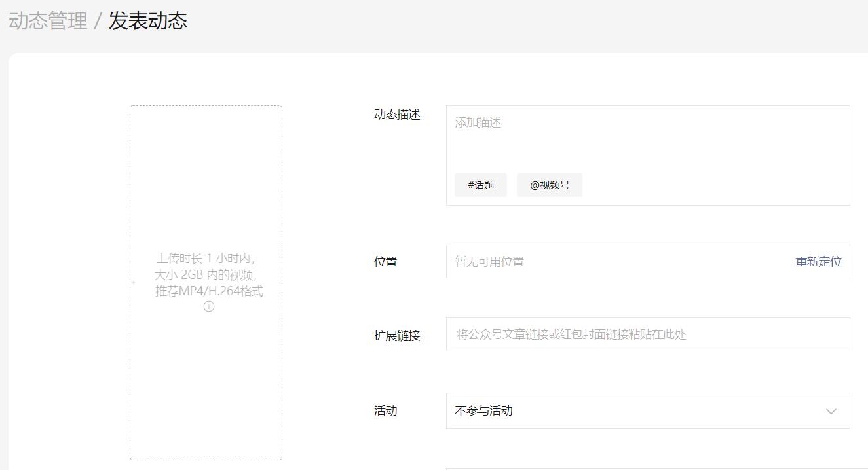The image size is (868, 470).
Task: Click 重新定位 to refresh location
Action: pyautogui.click(x=818, y=262)
